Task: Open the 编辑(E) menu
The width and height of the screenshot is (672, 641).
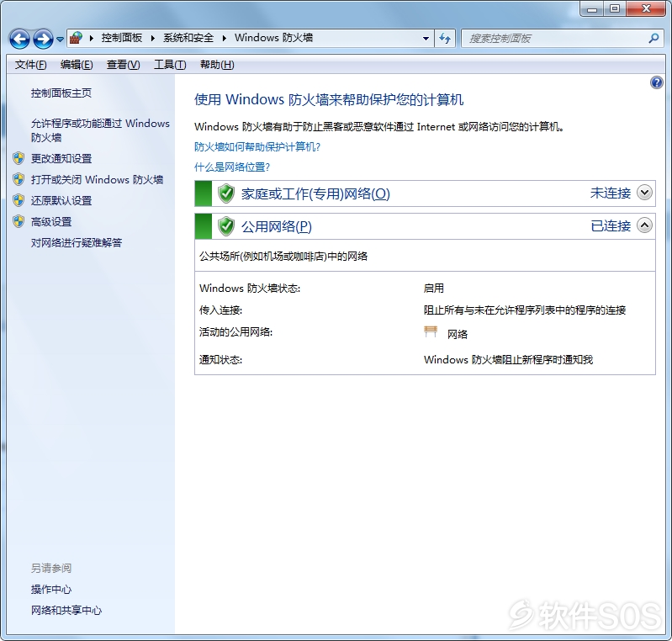Action: [77, 65]
